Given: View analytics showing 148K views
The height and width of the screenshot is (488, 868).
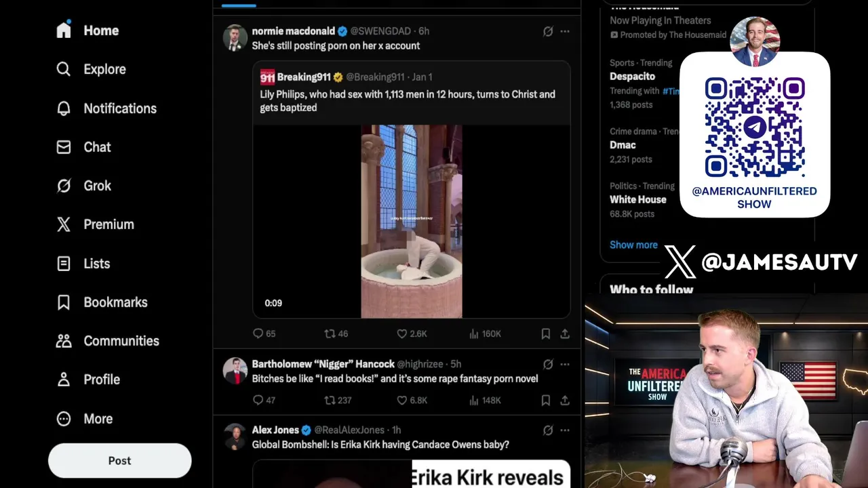Looking at the screenshot, I should pyautogui.click(x=485, y=400).
